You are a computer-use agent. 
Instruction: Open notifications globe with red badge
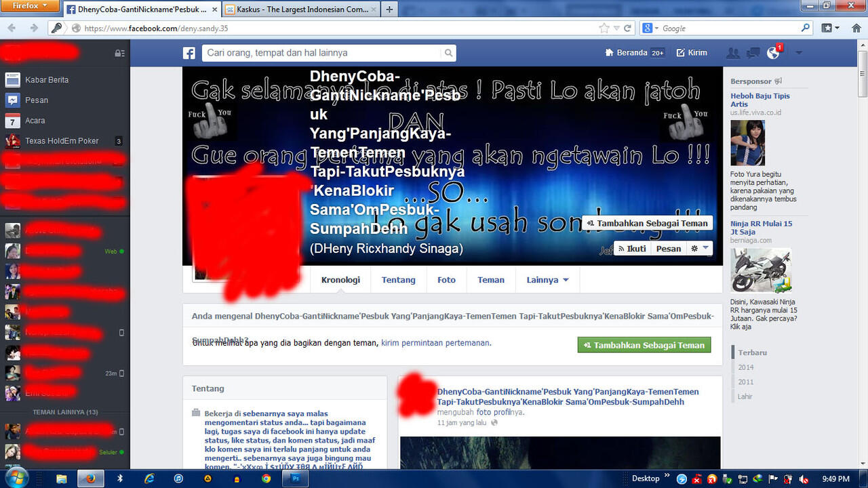[x=773, y=52]
